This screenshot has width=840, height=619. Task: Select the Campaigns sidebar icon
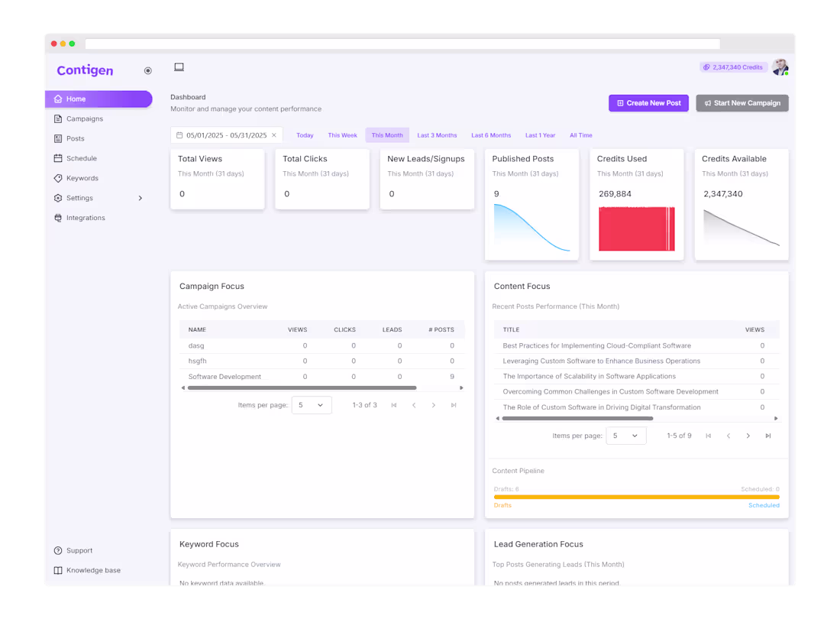57,118
